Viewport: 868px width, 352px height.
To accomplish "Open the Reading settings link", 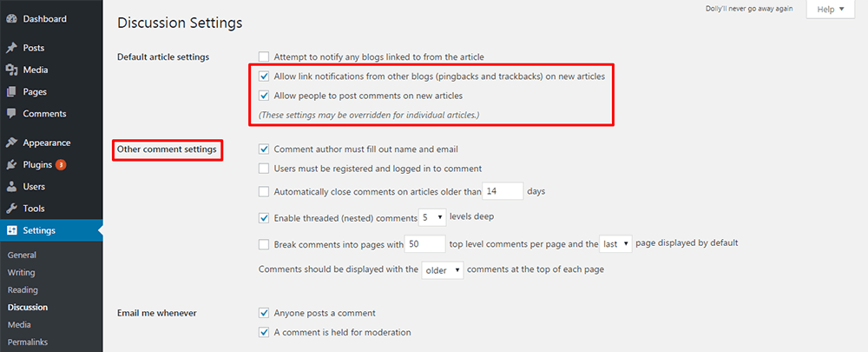I will (23, 289).
